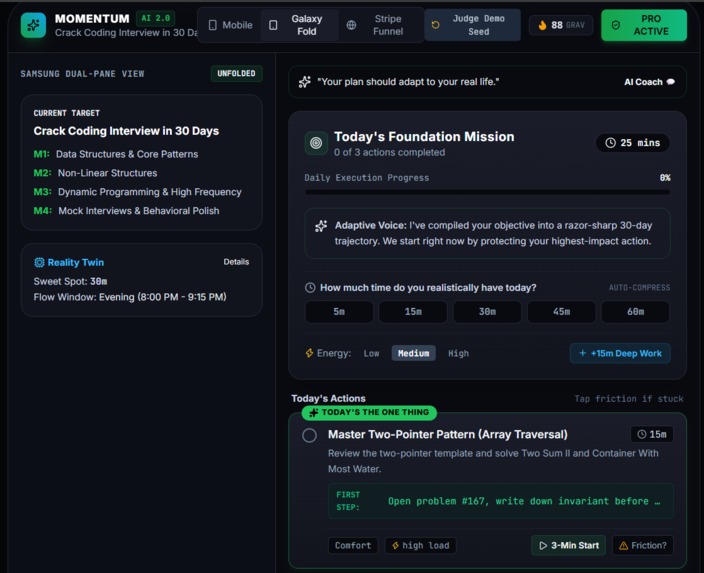The width and height of the screenshot is (704, 573).
Task: Click the Sweet Spot: 30m text
Action: pyautogui.click(x=70, y=282)
